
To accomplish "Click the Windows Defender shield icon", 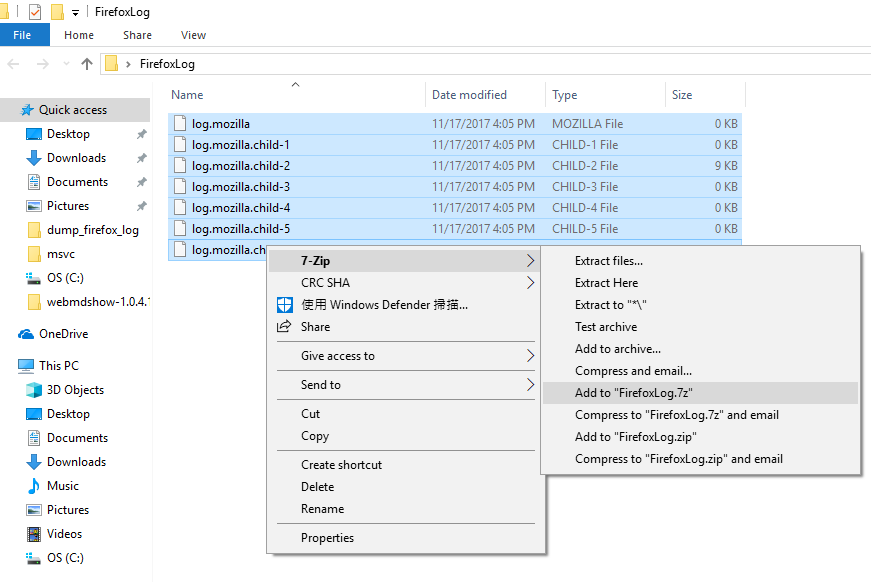I will [x=285, y=305].
